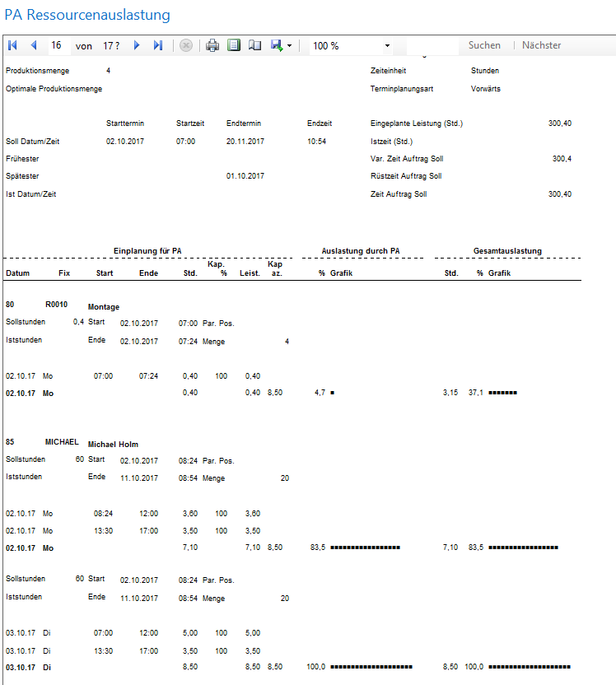Viewport: 616px width, 685px height.
Task: Click the Leist. column header
Action: click(x=250, y=273)
